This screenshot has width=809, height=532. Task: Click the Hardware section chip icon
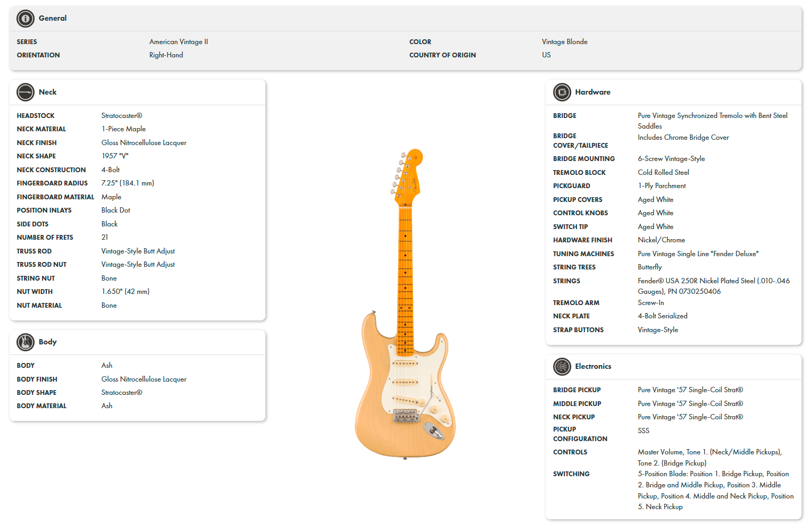click(x=562, y=92)
